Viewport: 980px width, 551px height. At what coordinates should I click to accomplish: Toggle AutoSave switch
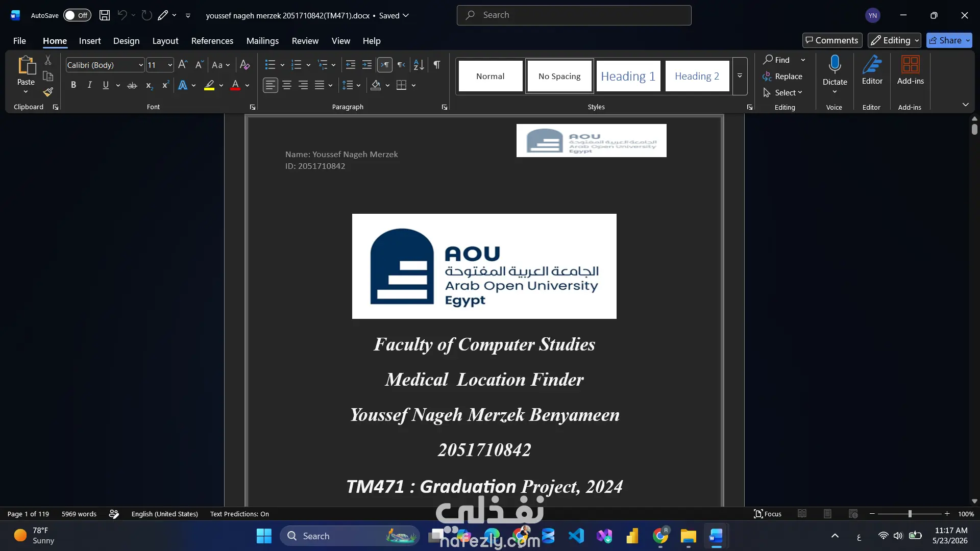point(77,15)
